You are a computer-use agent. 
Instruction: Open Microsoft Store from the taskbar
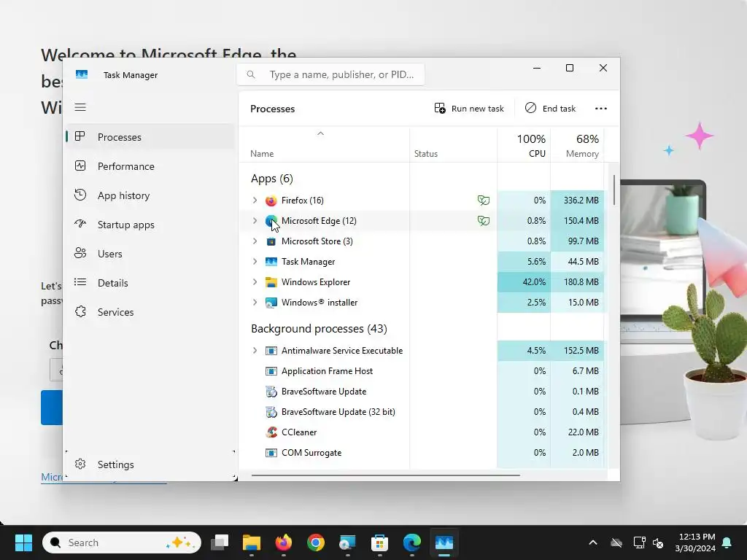coord(379,542)
